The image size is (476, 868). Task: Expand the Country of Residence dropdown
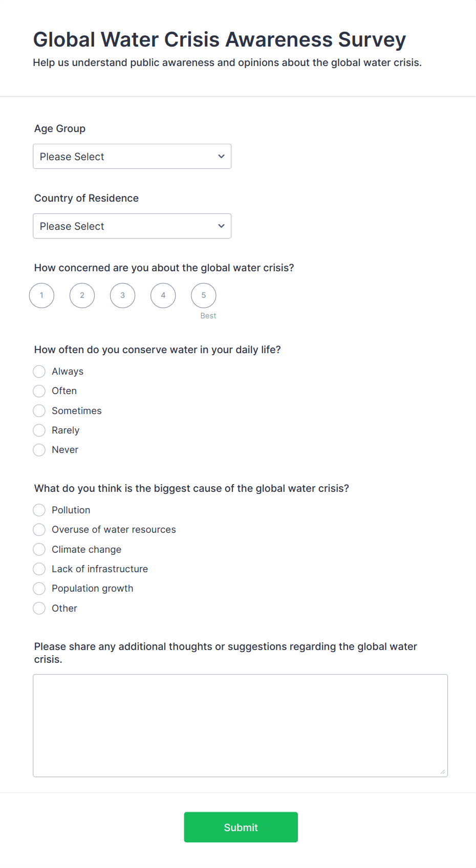(x=132, y=226)
